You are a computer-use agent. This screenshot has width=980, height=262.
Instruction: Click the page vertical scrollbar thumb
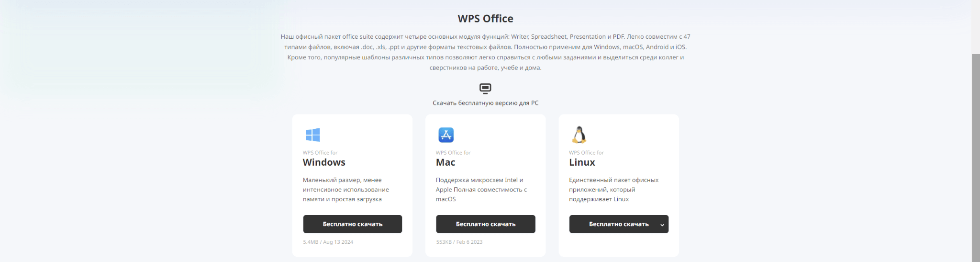tap(976, 158)
